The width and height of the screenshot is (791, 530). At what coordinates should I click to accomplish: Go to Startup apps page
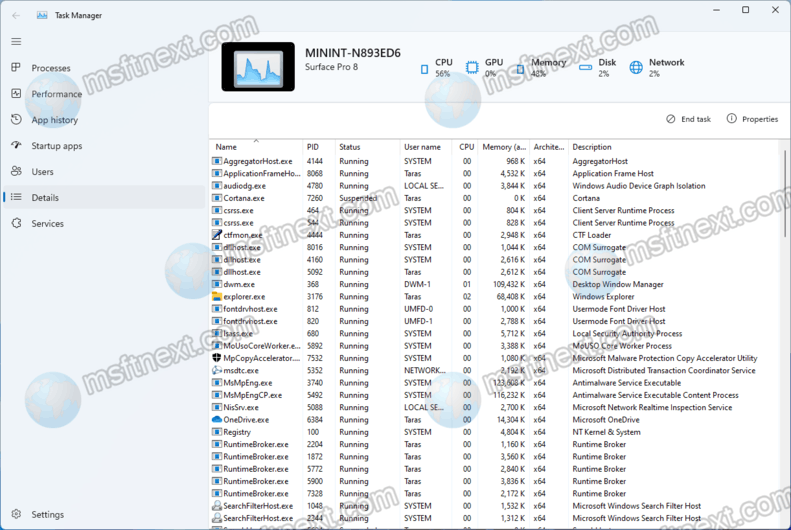[x=56, y=146]
